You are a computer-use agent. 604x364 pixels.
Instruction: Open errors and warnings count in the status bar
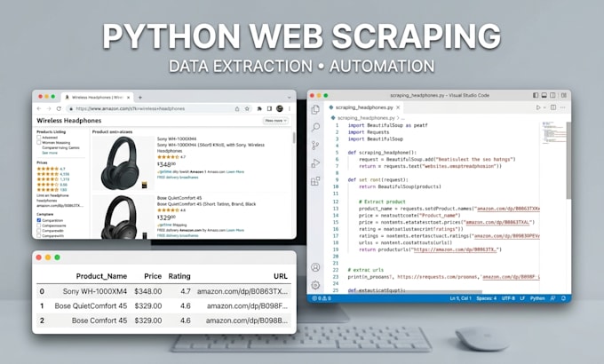pyautogui.click(x=322, y=298)
